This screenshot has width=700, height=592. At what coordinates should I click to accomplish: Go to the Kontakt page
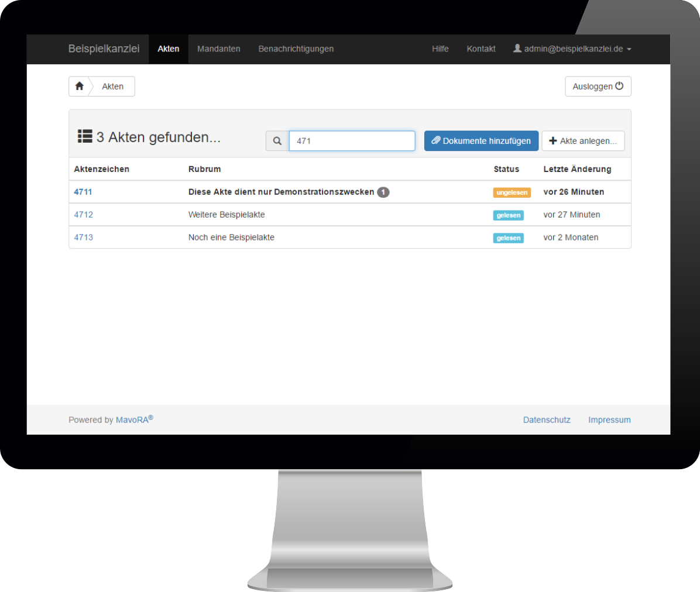pyautogui.click(x=481, y=49)
